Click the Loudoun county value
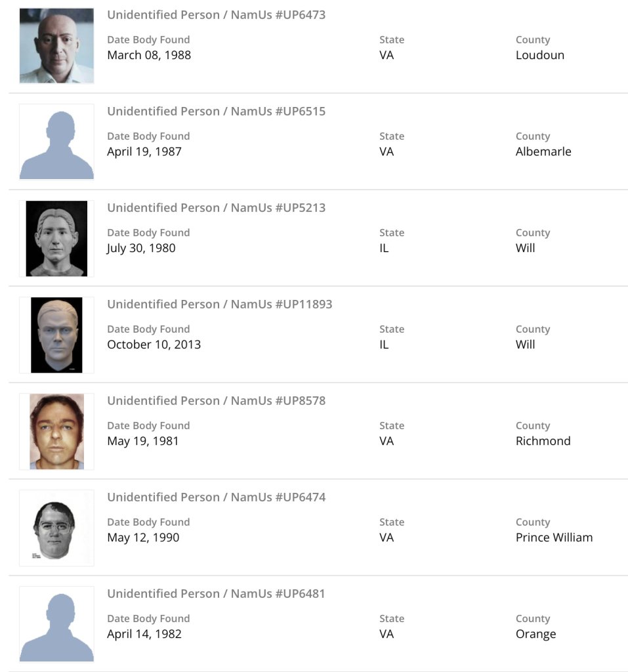The width and height of the screenshot is (628, 672). tap(539, 55)
